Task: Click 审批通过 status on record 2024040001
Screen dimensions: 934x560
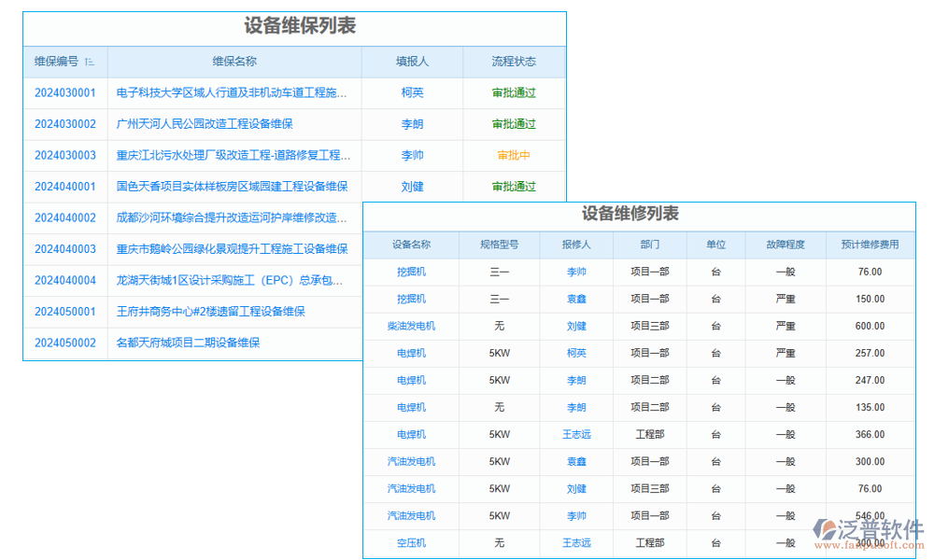Action: tap(515, 187)
